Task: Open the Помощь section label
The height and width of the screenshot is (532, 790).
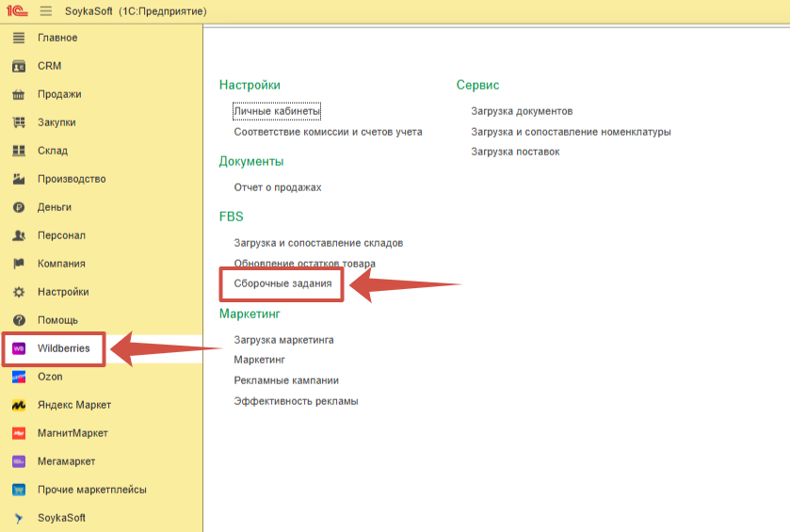Action: (x=57, y=320)
